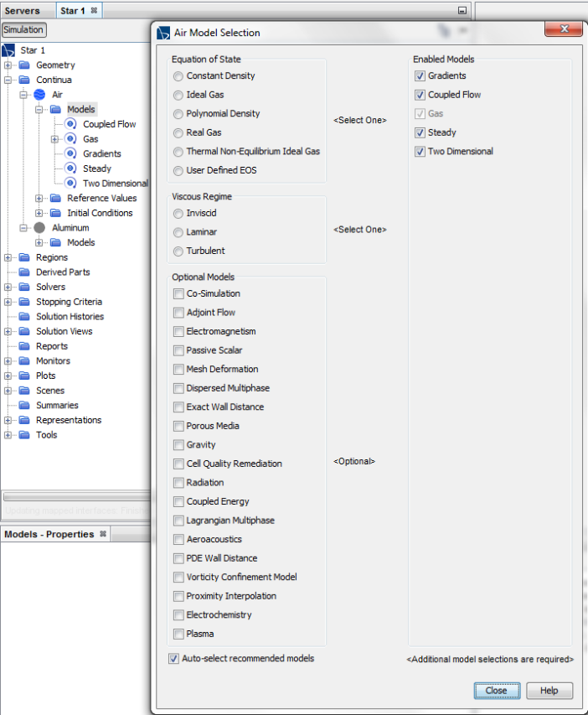588x715 pixels.
Task: Click the Star 1 simulation root icon
Action: (x=8, y=50)
